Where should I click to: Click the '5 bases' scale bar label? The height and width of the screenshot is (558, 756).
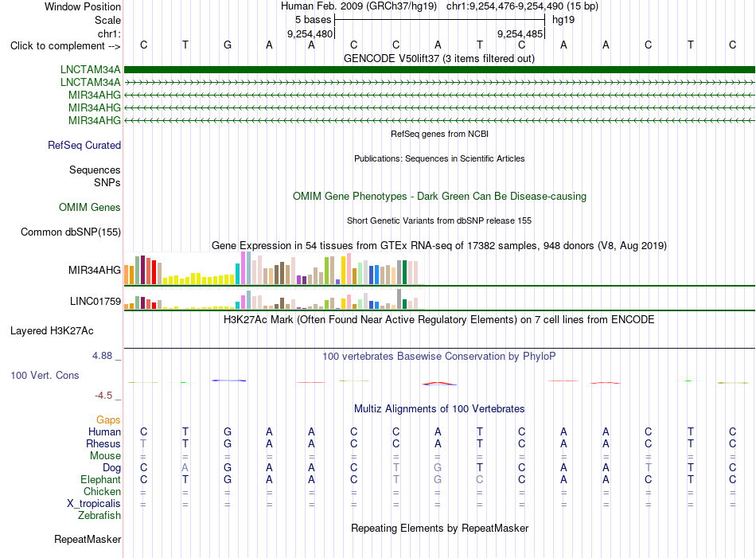click(314, 20)
